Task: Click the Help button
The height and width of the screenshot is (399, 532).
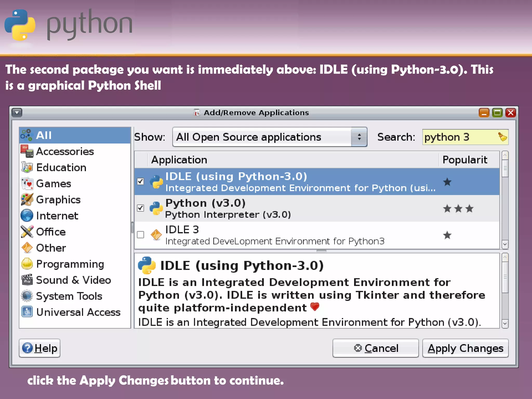Action: [39, 348]
